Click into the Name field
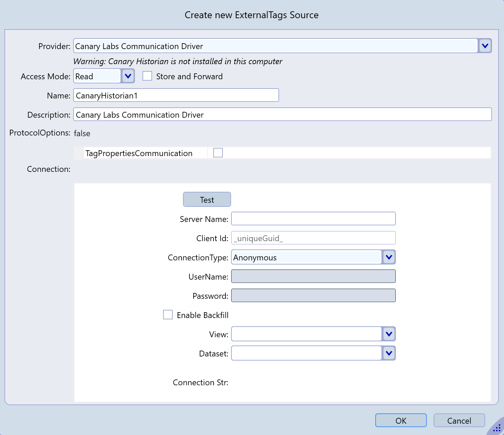 [176, 95]
